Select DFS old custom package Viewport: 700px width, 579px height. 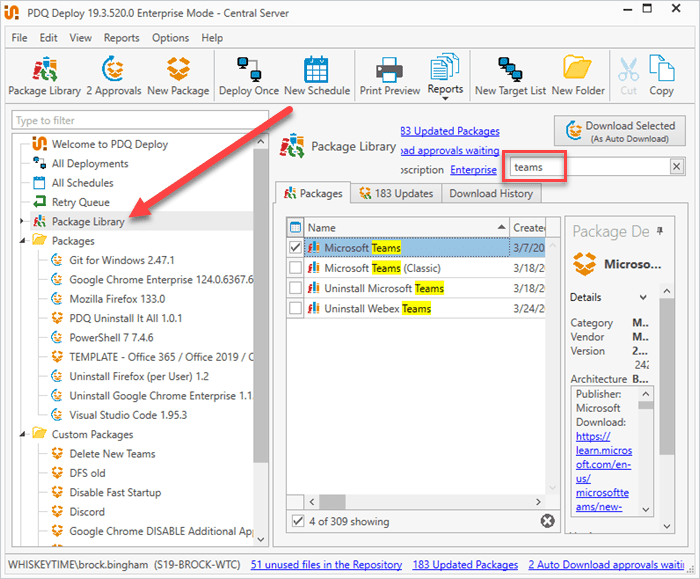click(x=87, y=473)
